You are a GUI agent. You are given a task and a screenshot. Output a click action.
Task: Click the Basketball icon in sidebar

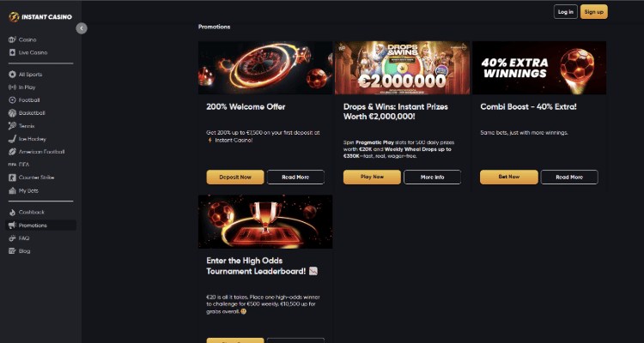pos(12,113)
